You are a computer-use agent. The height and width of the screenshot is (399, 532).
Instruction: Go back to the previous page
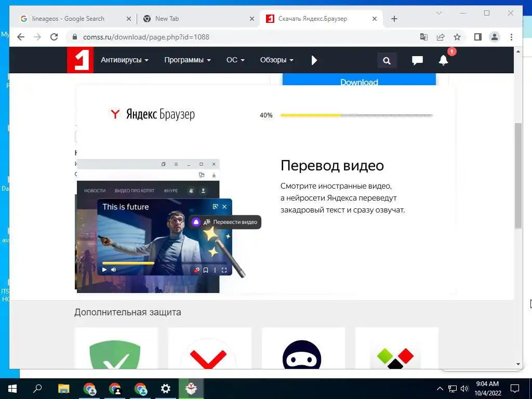pos(21,37)
